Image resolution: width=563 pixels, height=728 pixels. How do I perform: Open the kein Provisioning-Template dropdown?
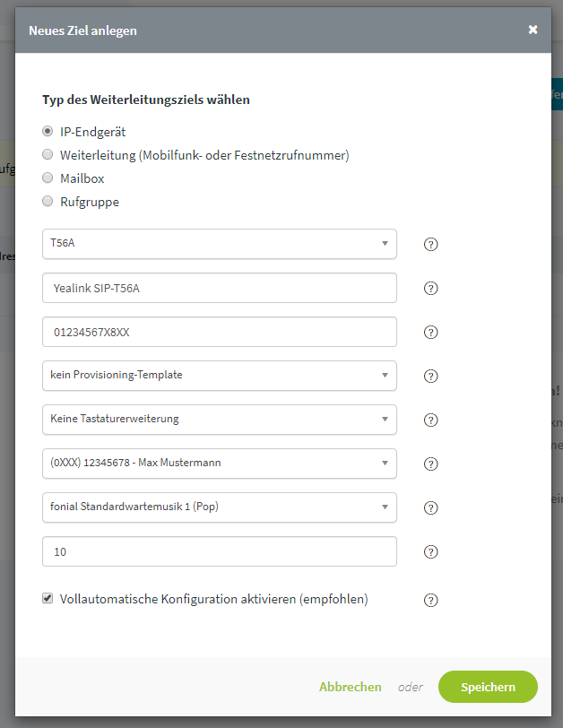220,376
